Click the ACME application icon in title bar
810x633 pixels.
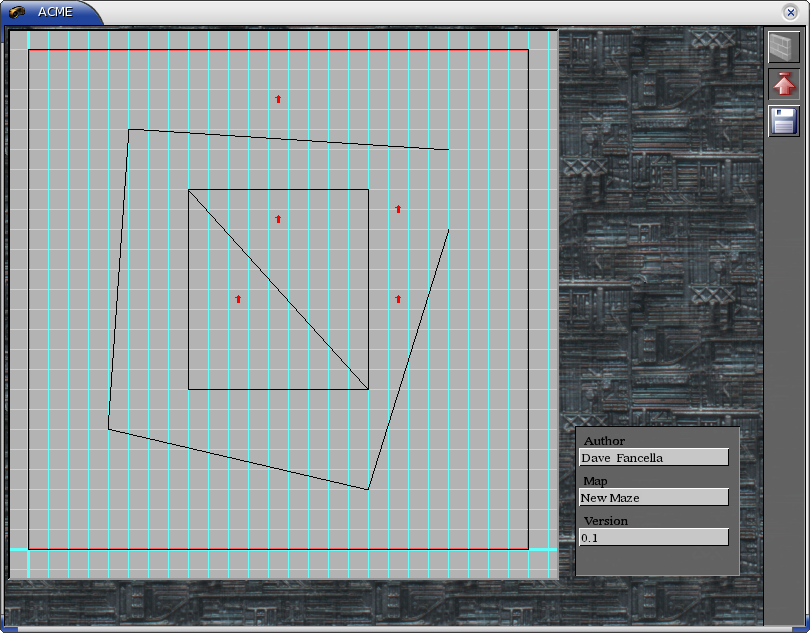(x=17, y=12)
